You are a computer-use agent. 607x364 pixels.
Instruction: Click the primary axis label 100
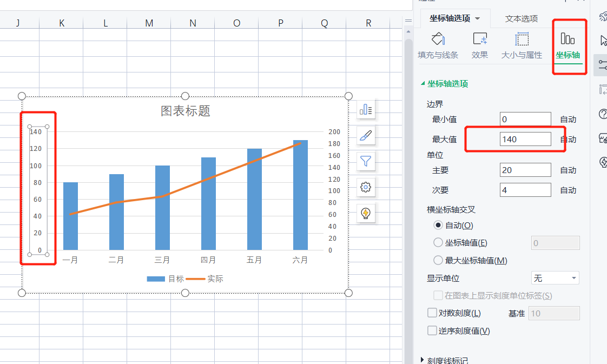(36, 166)
